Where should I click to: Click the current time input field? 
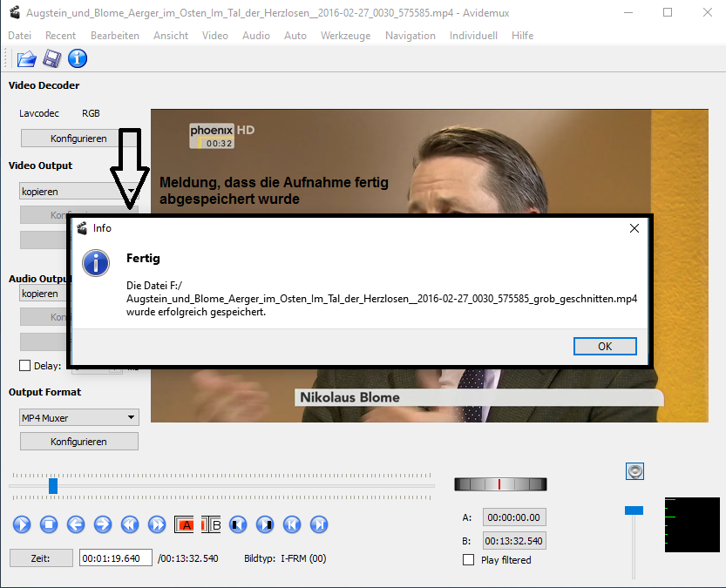(115, 558)
